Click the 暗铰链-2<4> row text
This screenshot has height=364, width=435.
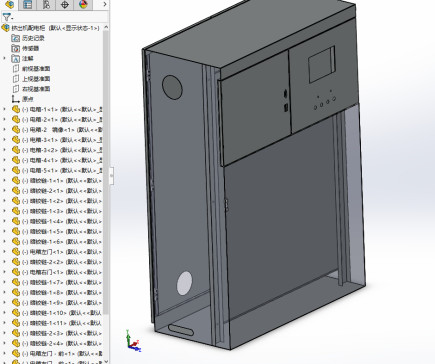[x=62, y=343]
